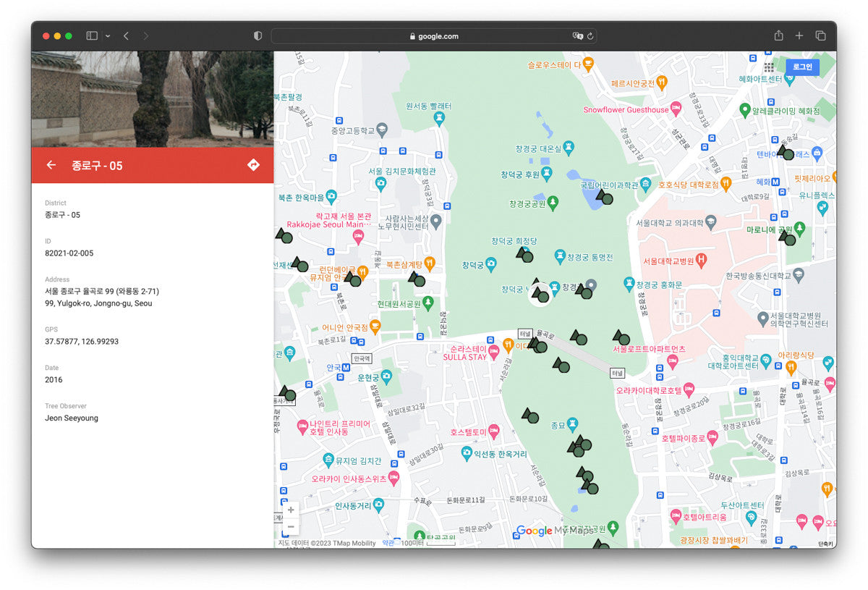The width and height of the screenshot is (868, 590).
Task: Click the 안국 subway station marker
Action: click(x=346, y=368)
